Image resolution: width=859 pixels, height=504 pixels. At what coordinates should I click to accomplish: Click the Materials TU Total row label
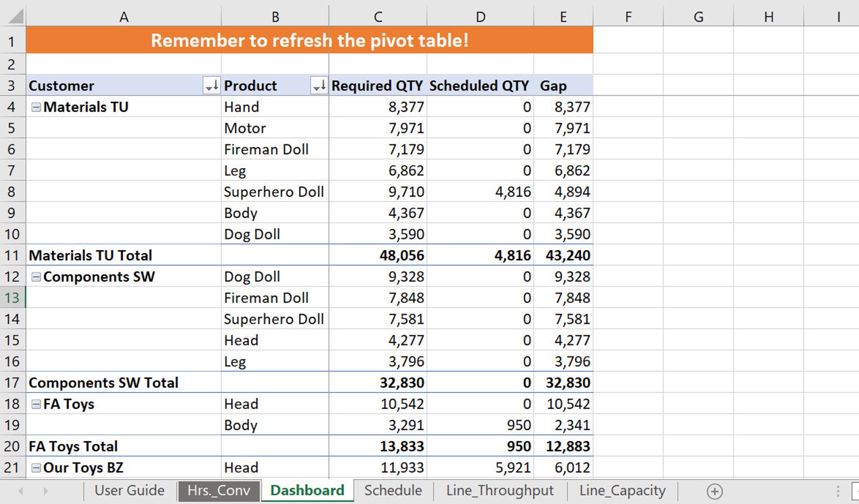(90, 255)
